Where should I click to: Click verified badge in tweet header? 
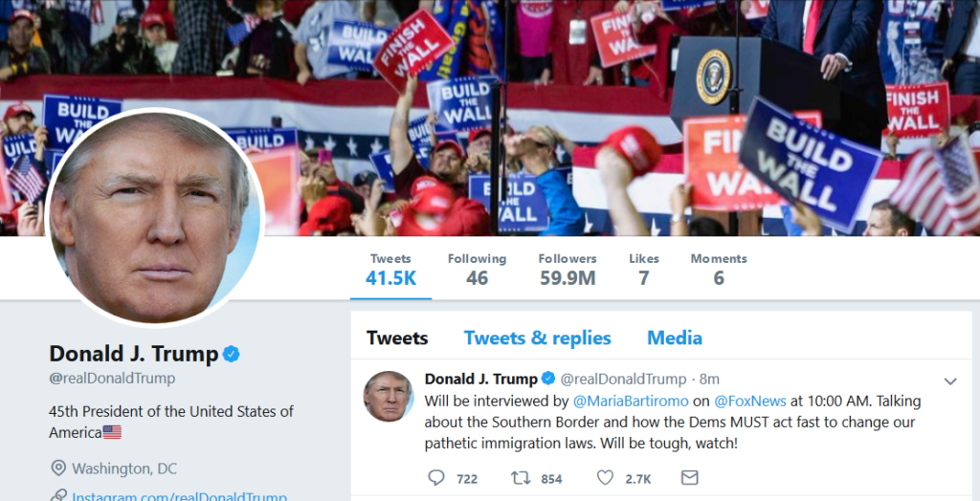[x=548, y=379]
